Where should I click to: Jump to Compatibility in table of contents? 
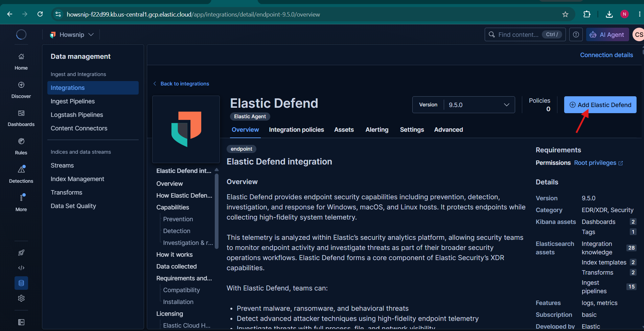(181, 290)
